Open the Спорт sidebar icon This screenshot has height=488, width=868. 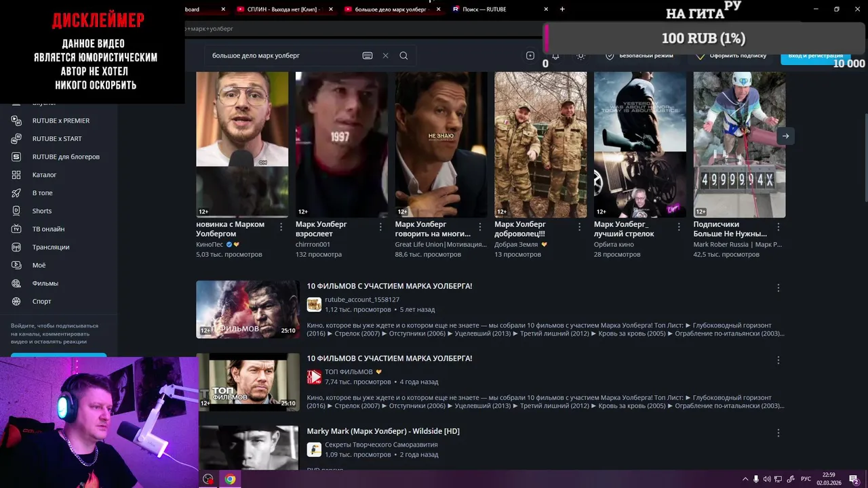pos(17,302)
